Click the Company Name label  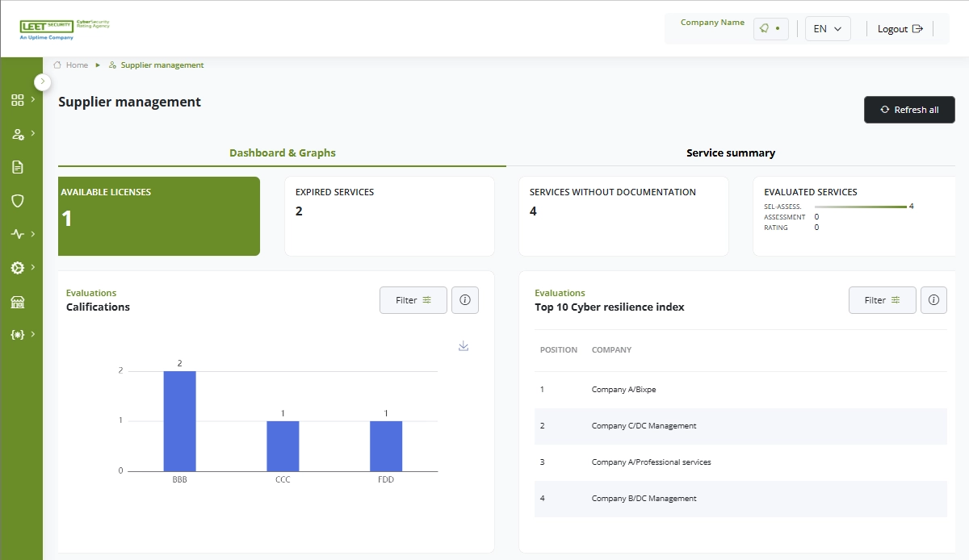[x=712, y=23]
